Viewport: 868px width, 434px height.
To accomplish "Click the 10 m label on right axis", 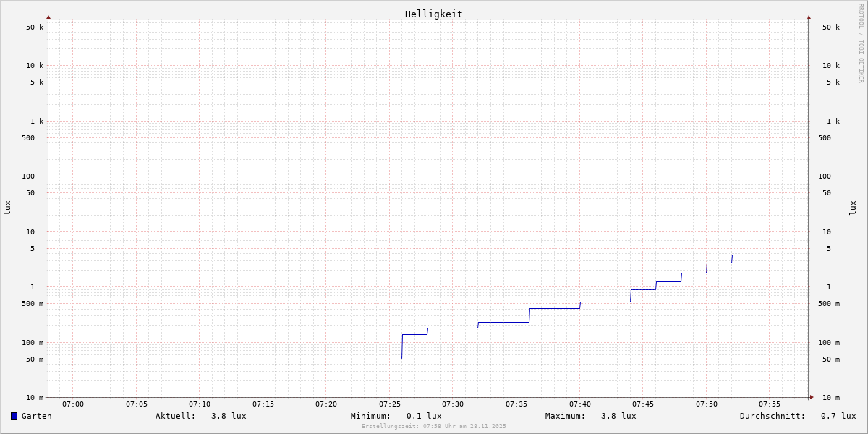I will point(830,398).
